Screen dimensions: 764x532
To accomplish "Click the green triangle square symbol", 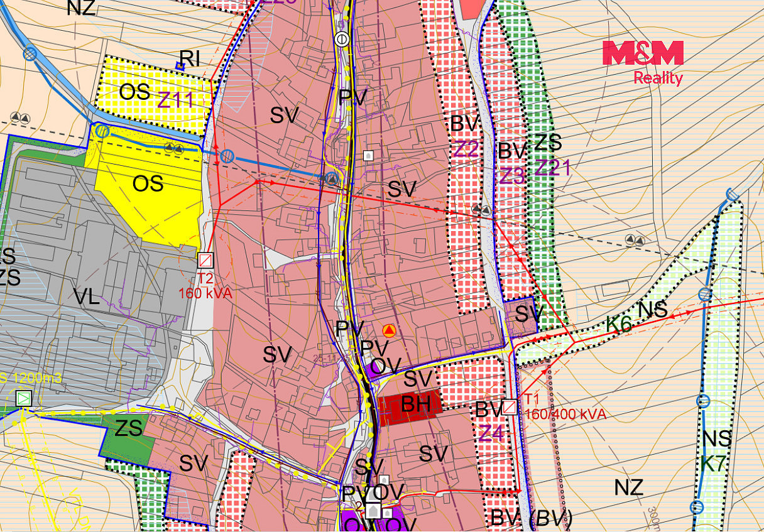I will tap(24, 398).
